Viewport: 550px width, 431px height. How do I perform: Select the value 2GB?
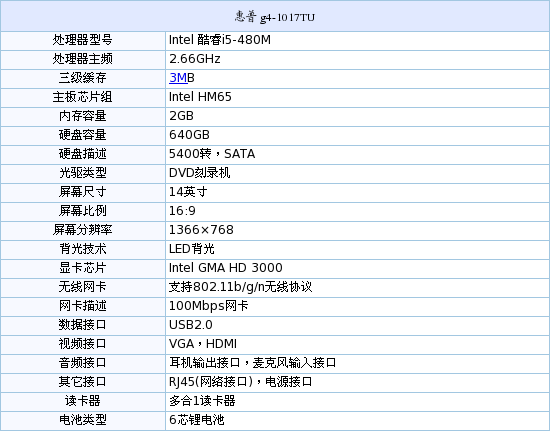click(181, 116)
